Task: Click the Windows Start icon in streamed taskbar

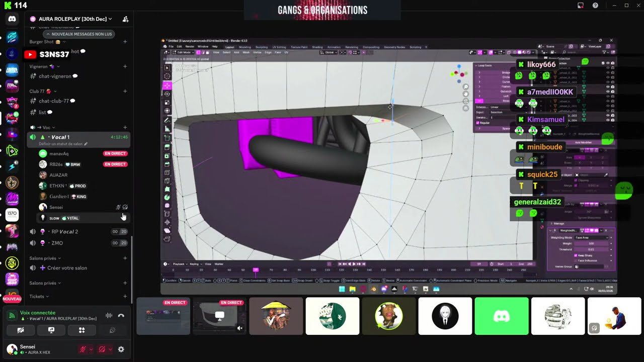Action: tap(342, 289)
